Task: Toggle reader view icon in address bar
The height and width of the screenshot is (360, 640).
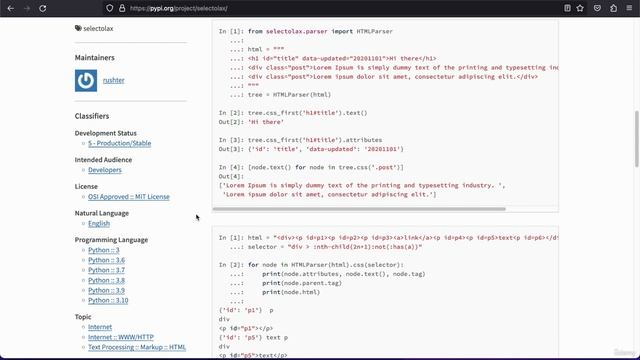Action: click(567, 8)
